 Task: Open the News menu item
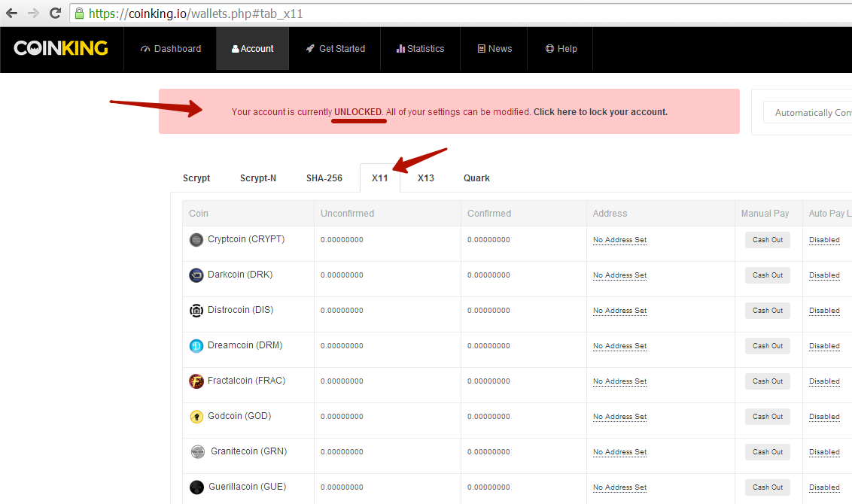(494, 49)
